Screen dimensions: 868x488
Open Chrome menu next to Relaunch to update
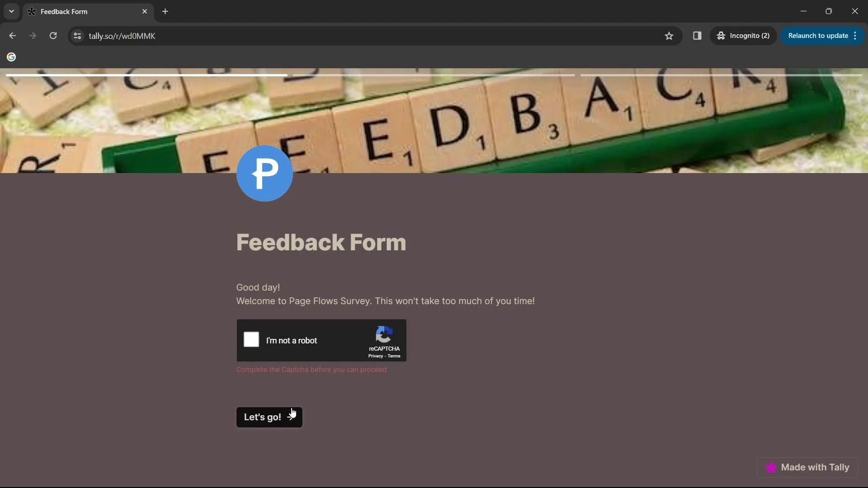(855, 36)
